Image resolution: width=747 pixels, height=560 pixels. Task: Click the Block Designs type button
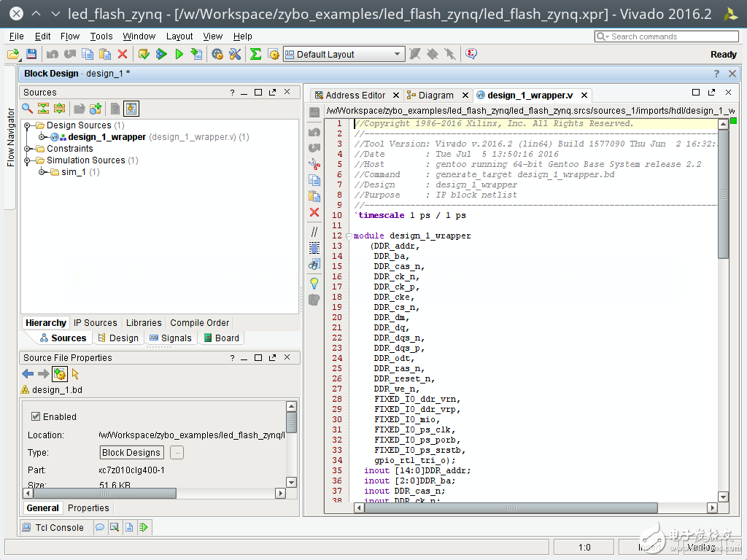pos(131,453)
